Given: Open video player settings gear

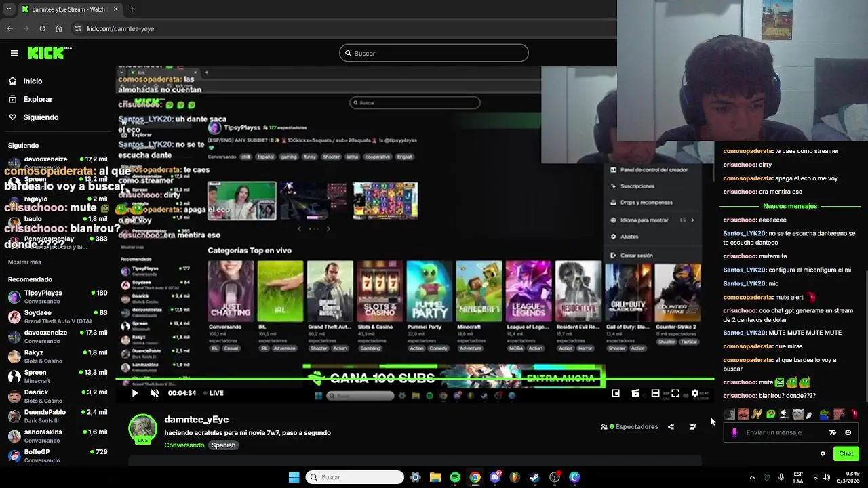Looking at the screenshot, I should [x=695, y=393].
